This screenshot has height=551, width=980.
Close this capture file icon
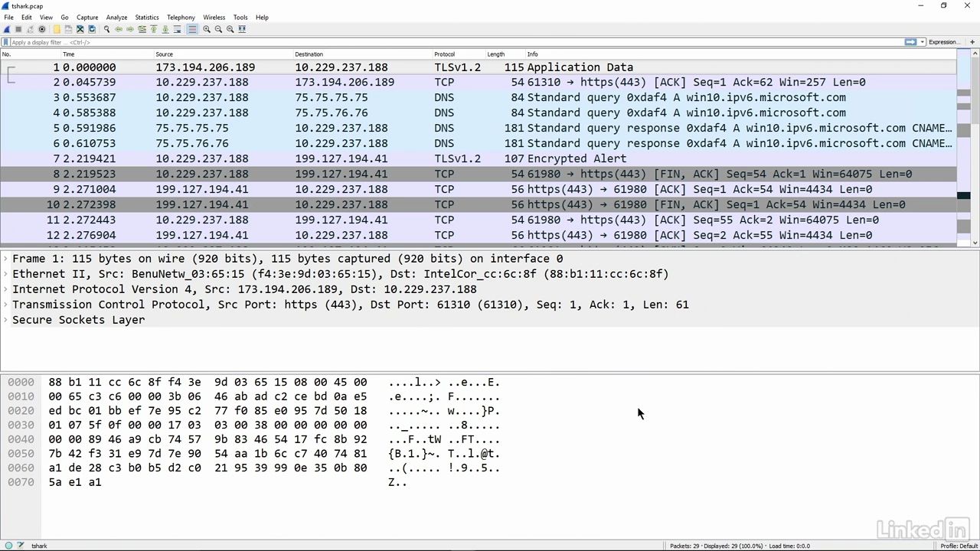pos(80,29)
